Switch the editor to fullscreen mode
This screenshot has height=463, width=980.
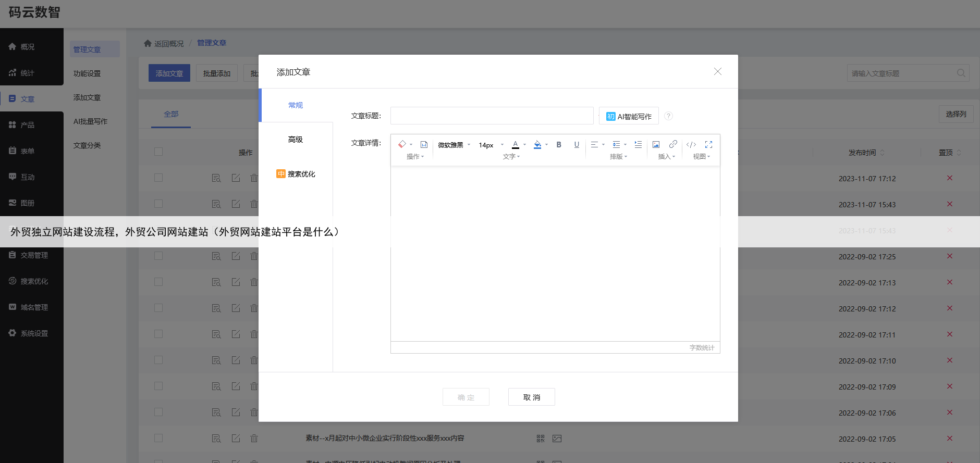click(x=708, y=145)
